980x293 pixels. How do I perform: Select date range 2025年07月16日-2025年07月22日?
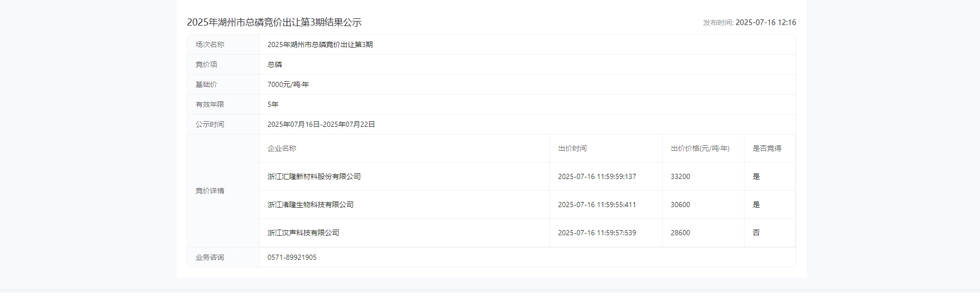(321, 124)
